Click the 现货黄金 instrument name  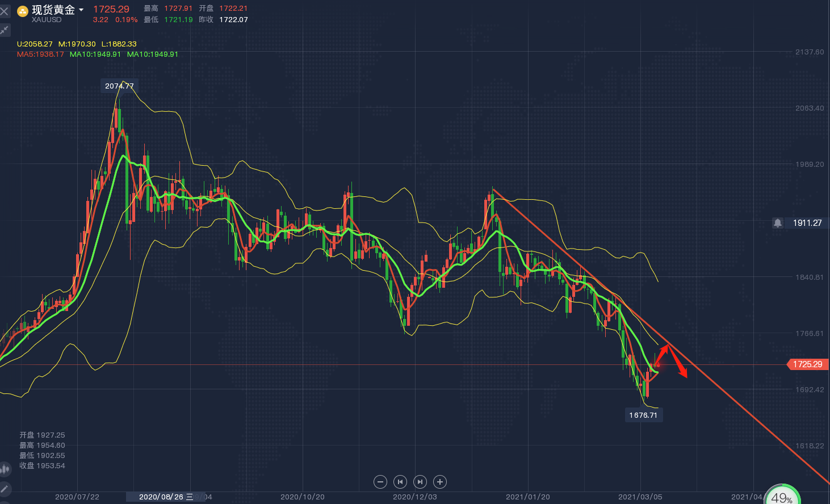pos(53,10)
